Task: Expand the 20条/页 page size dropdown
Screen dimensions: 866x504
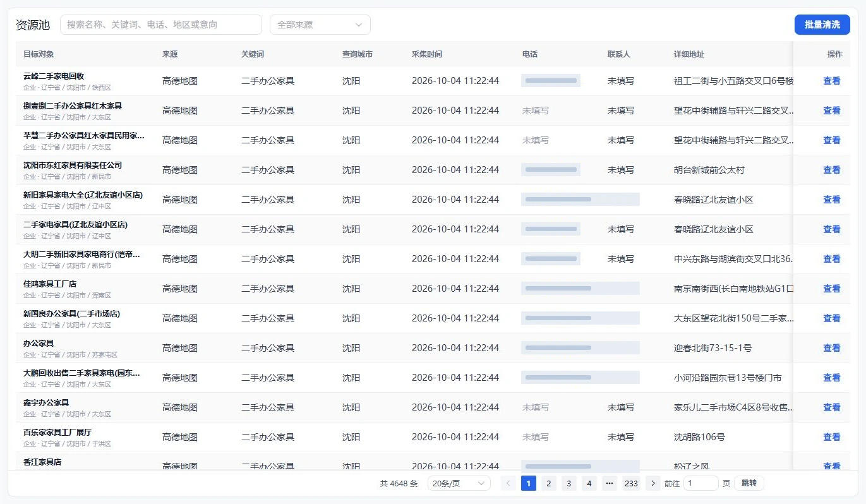Action: [459, 483]
